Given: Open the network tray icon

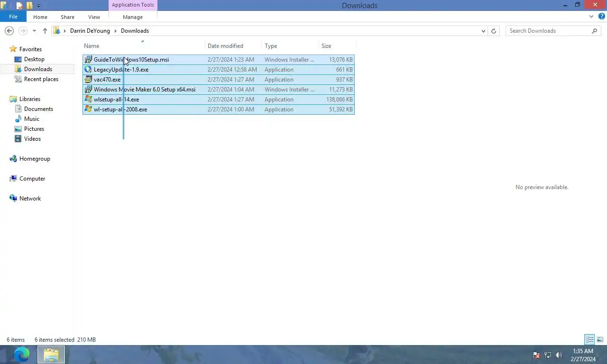Looking at the screenshot, I should tap(548, 355).
